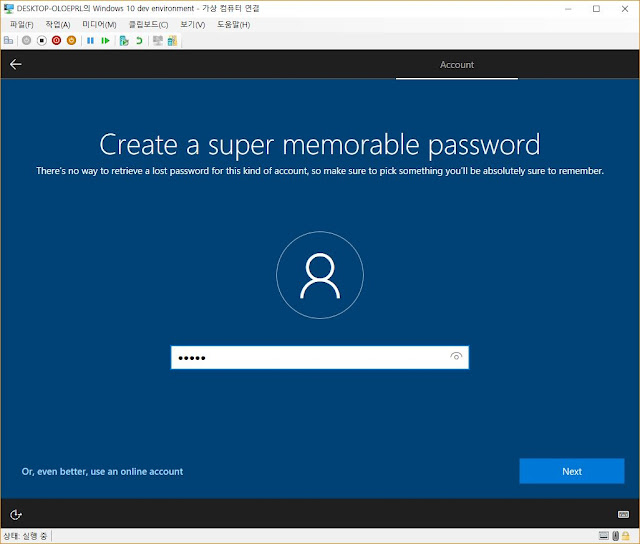Click the Next button

(x=571, y=471)
